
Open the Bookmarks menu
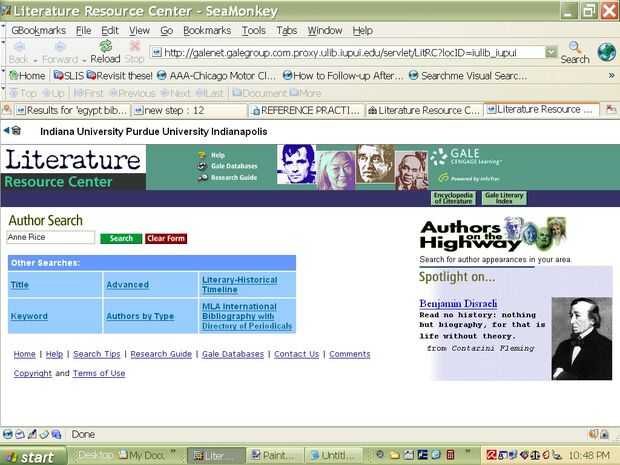point(207,30)
